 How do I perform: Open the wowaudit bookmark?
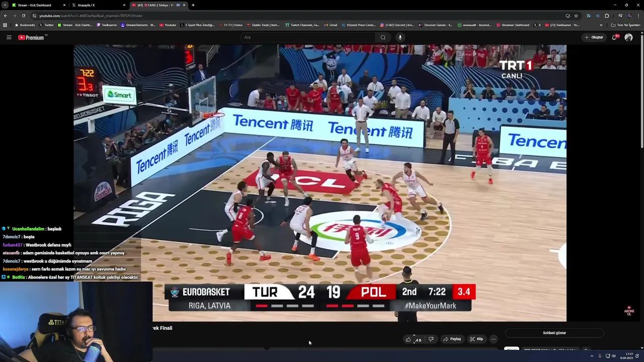click(474, 25)
